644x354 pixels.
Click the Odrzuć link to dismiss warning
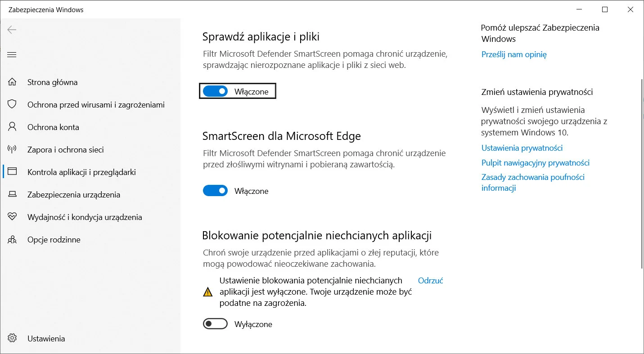pos(430,280)
